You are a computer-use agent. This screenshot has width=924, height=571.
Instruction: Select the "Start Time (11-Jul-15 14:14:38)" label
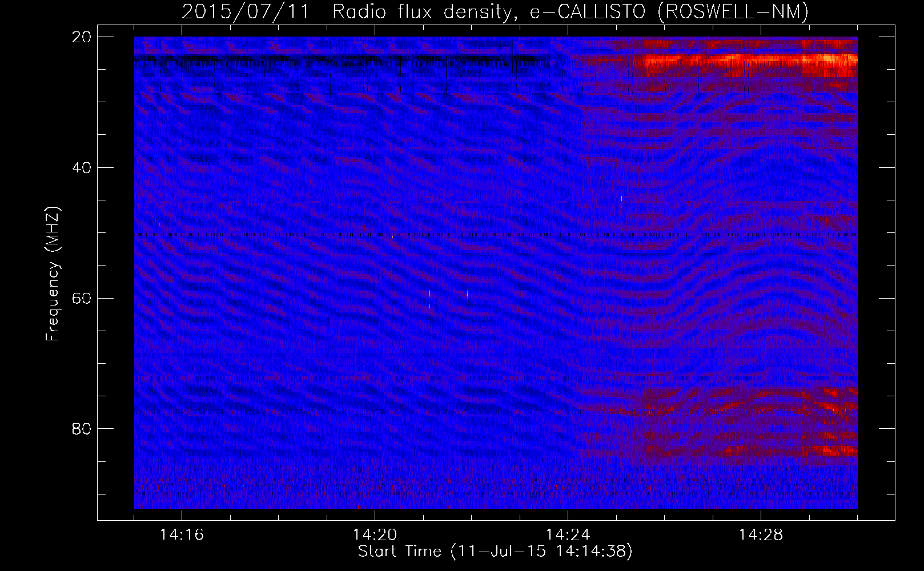point(495,552)
